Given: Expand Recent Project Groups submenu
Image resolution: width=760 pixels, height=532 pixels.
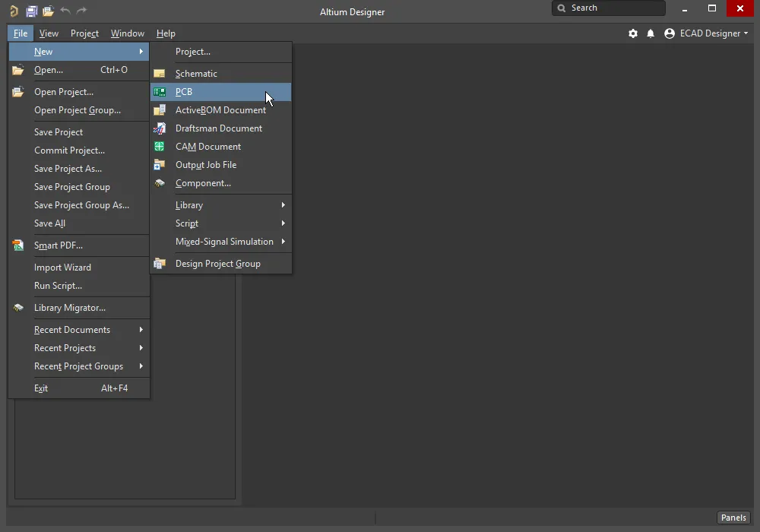Looking at the screenshot, I should [141, 366].
